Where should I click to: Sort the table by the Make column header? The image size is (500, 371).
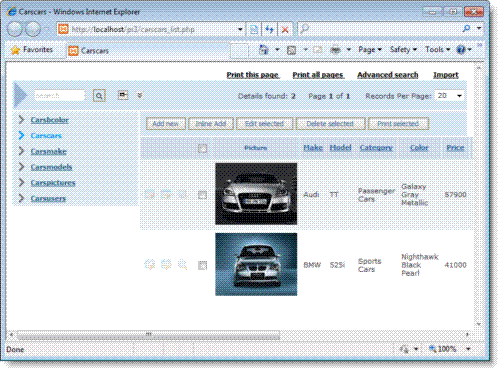tap(313, 148)
